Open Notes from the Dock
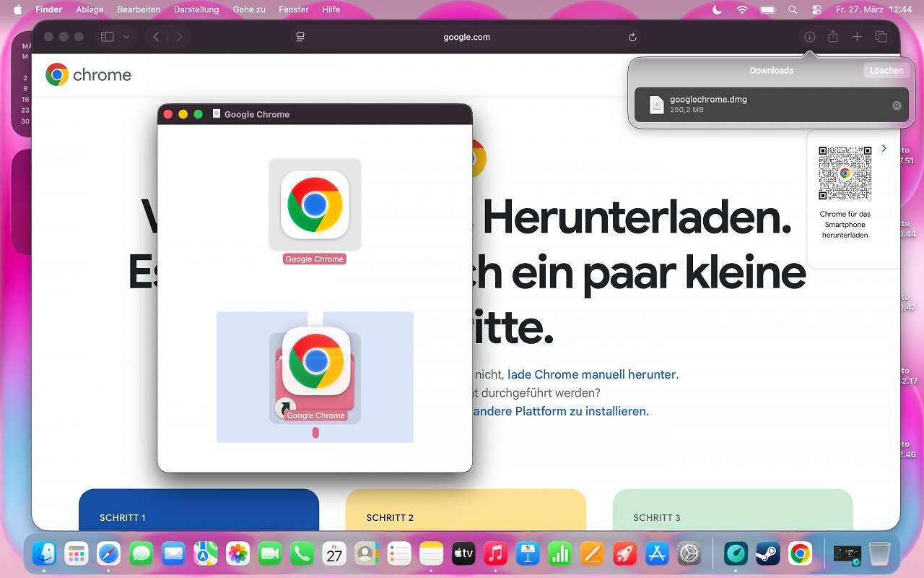The height and width of the screenshot is (578, 924). pyautogui.click(x=431, y=554)
